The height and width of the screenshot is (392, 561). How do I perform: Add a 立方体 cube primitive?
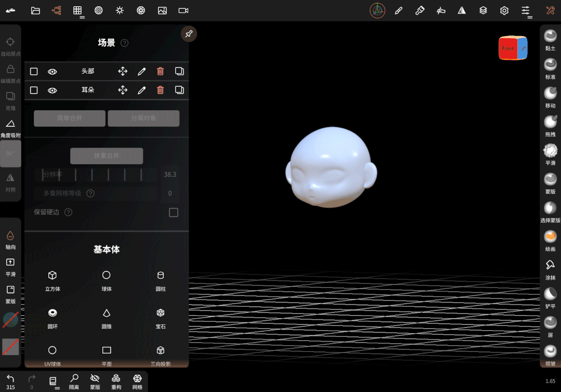53,281
